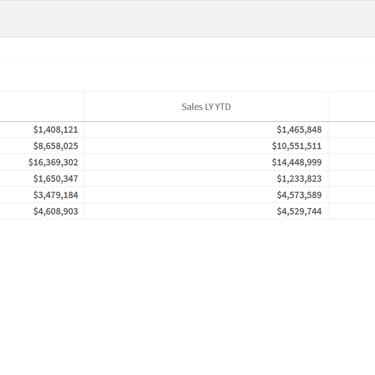Click the Sales LY YTD column header
This screenshot has width=375, height=375.
pyautogui.click(x=206, y=107)
